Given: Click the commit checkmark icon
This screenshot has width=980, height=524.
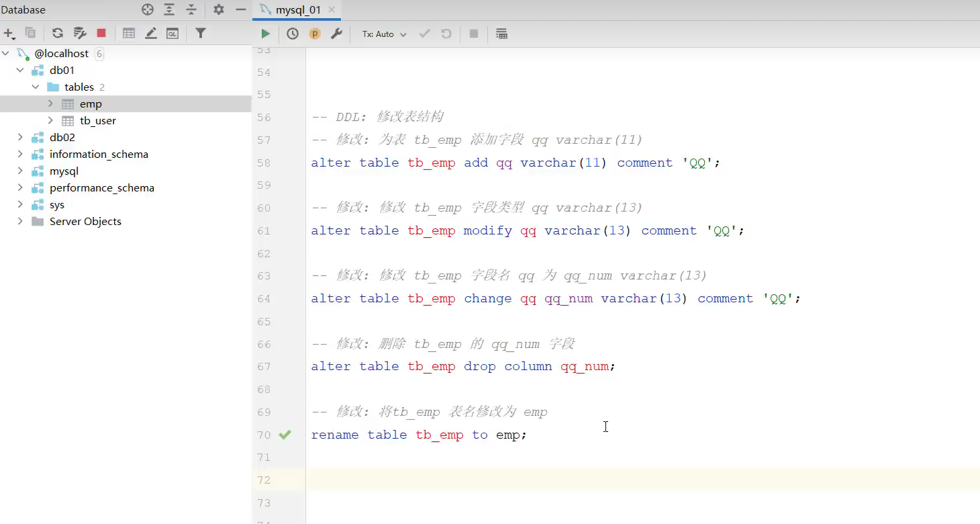Looking at the screenshot, I should point(424,34).
